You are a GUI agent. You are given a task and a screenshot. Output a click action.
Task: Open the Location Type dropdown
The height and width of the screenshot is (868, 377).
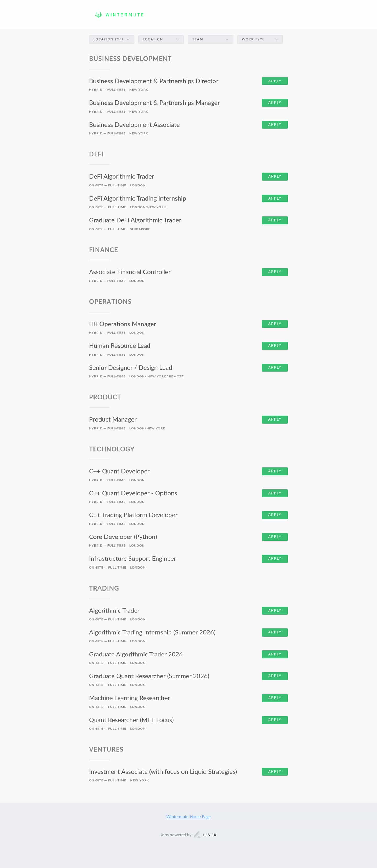pos(111,39)
